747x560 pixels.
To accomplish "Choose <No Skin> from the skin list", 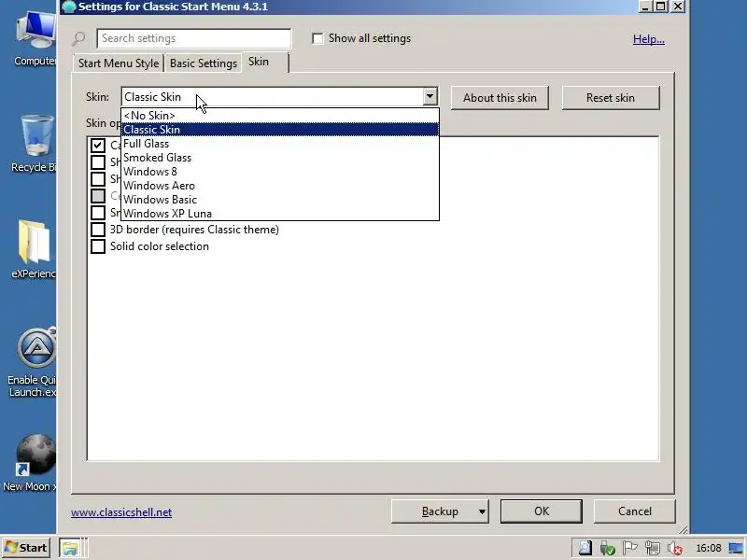I will [280, 115].
